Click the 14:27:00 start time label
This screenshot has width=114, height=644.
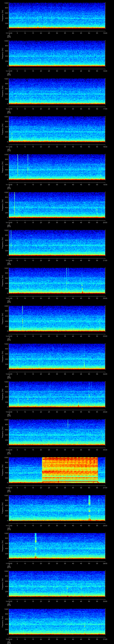click(x=9, y=525)
